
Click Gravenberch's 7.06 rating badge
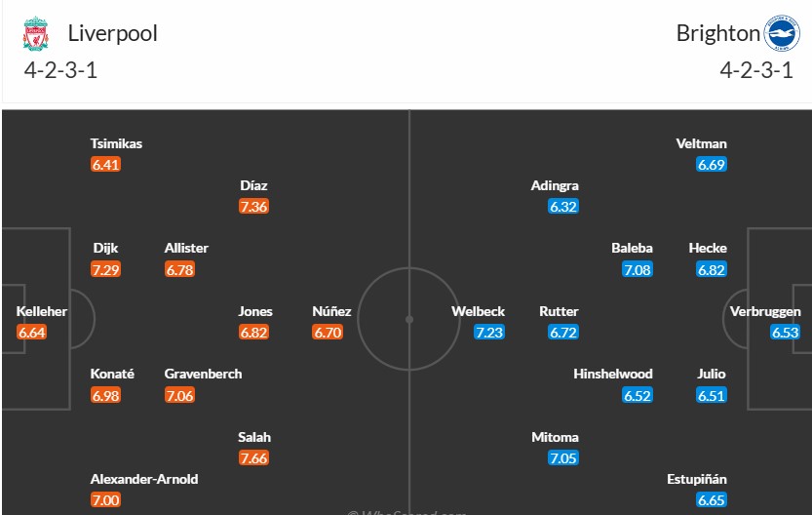(x=179, y=395)
